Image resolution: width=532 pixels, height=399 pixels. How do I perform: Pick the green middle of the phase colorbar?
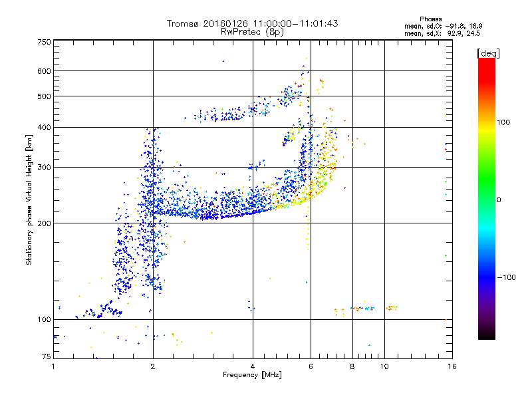tap(487, 180)
